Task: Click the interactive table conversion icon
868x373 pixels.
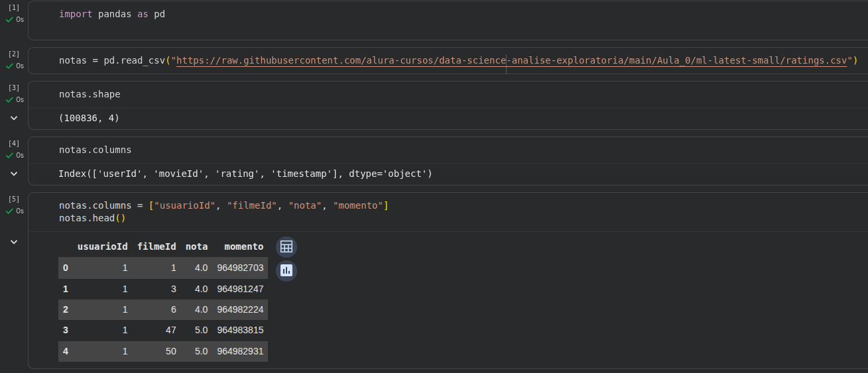Action: coord(286,247)
